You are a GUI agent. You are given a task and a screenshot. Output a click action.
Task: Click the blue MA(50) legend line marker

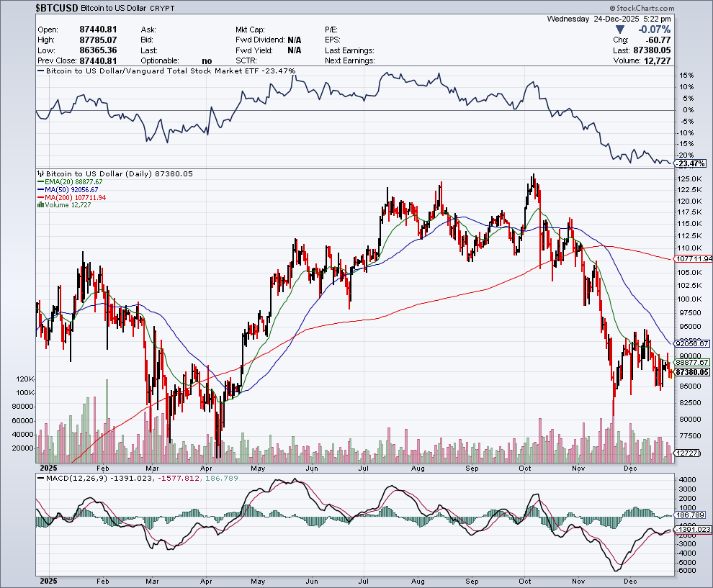point(40,190)
